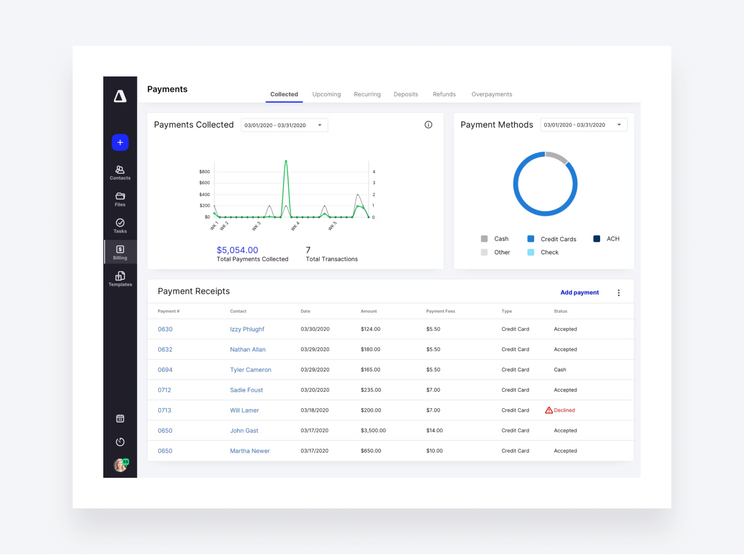Open the Payments Collected date range dropdown

click(x=284, y=125)
